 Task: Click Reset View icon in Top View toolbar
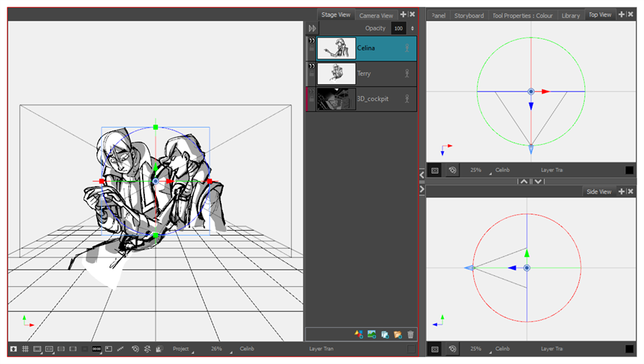pos(452,170)
